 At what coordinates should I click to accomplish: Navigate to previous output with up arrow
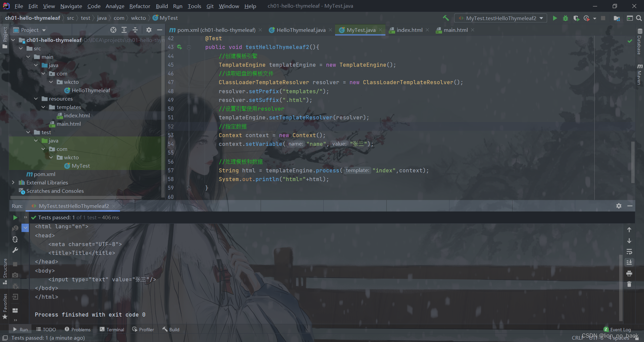629,230
